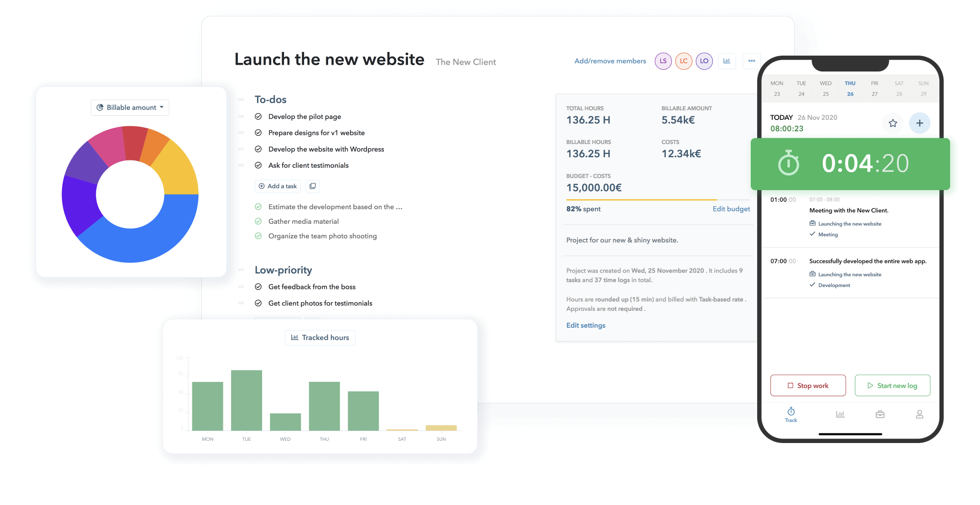Click drag handle beside Get feedback from the boss

tap(241, 287)
